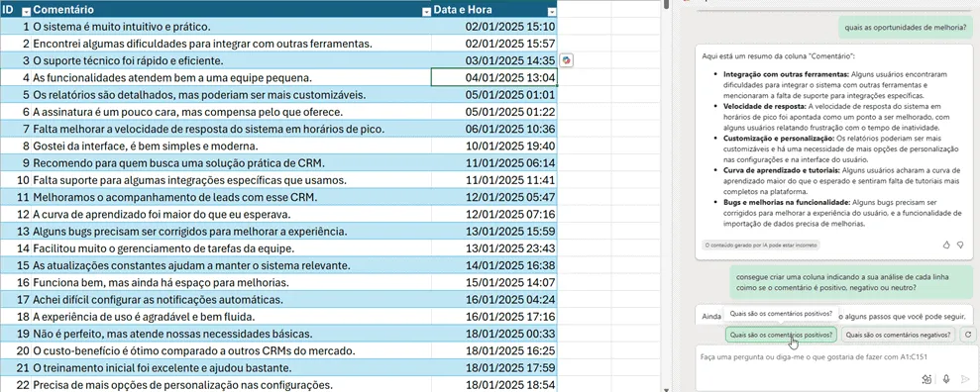The image size is (980, 392).
Task: Select date cell '03/01/2025 14:35'
Action: [x=494, y=60]
